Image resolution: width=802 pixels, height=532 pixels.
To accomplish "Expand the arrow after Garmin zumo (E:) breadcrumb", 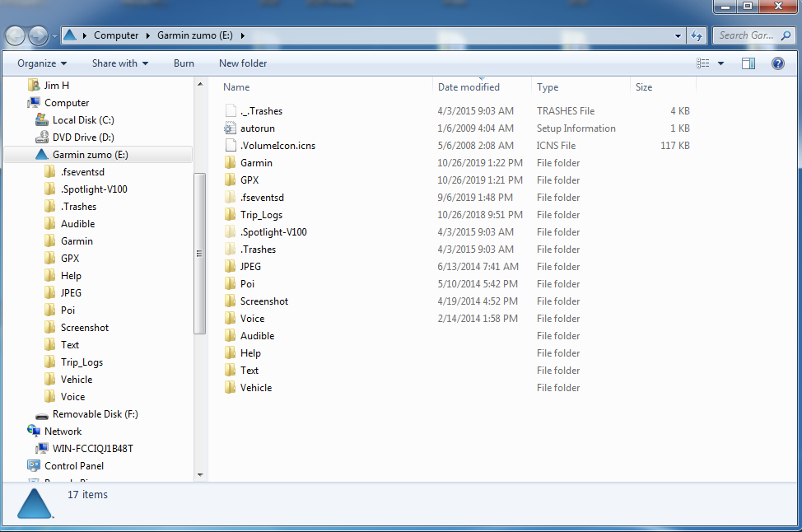I will (242, 35).
